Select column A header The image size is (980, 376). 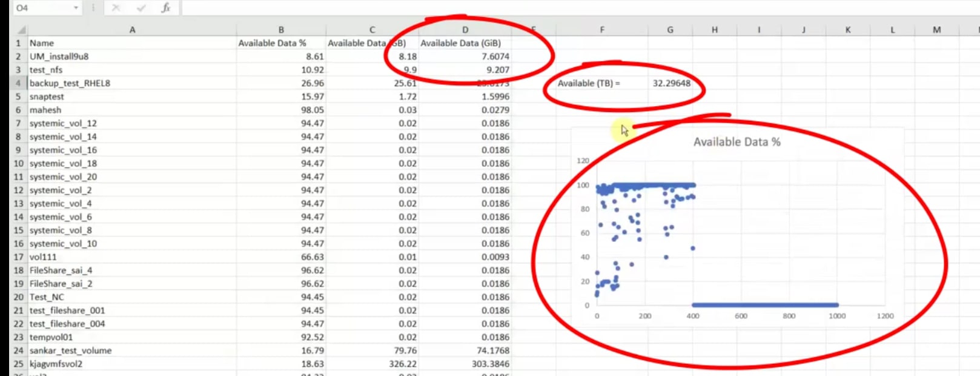click(x=132, y=30)
